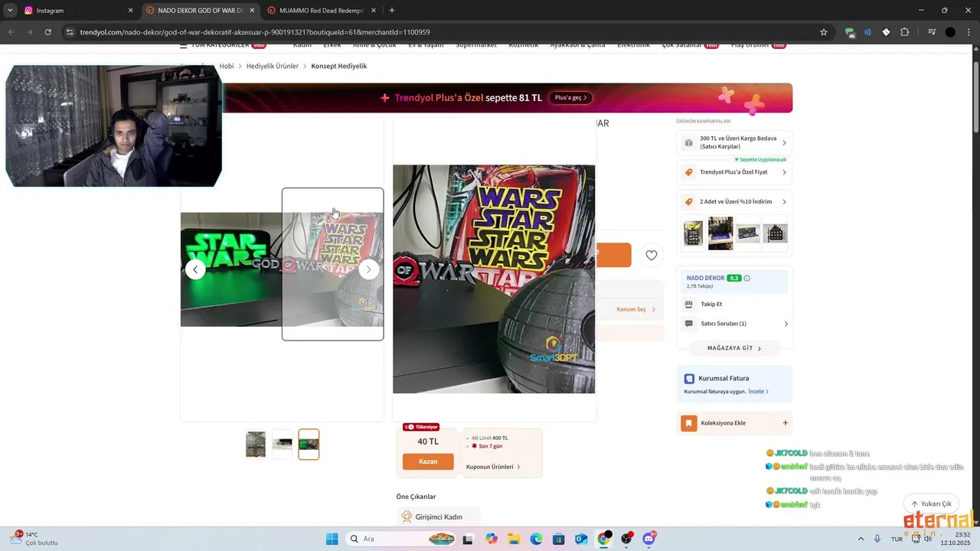This screenshot has height=551, width=980.
Task: Open Konum Seç location selector
Action: click(x=635, y=309)
